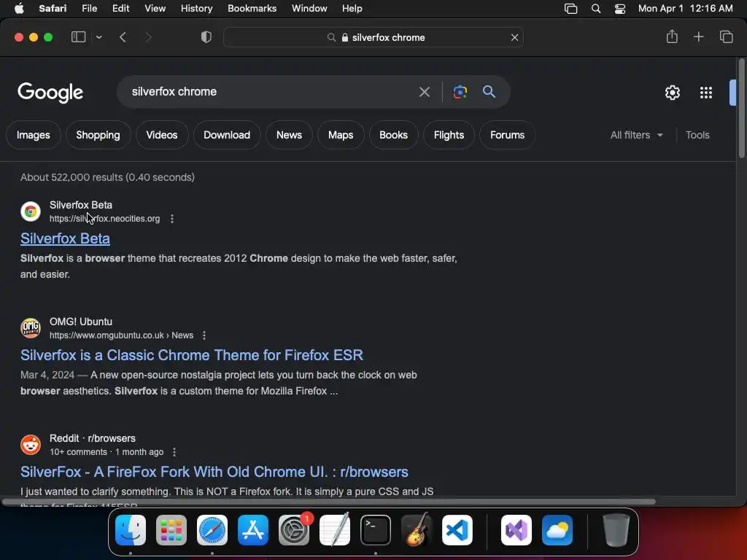Click the OMG! Ubuntu favicon
The height and width of the screenshot is (560, 747).
(x=31, y=328)
